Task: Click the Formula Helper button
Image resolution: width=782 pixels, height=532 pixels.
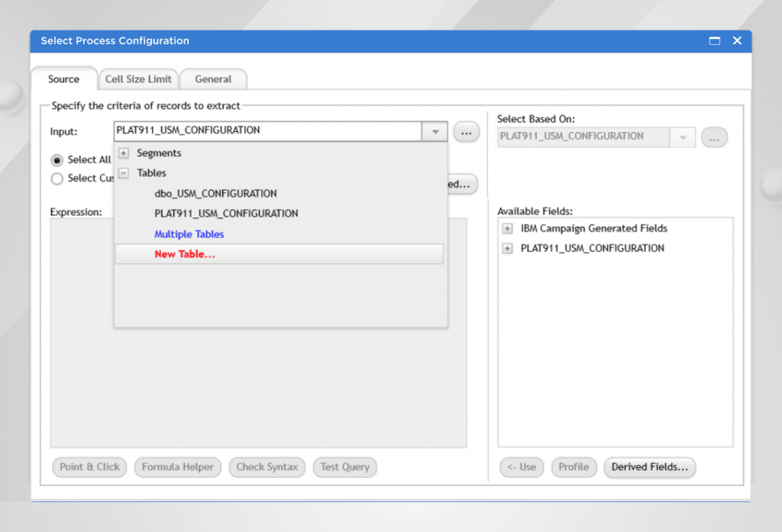Action: pyautogui.click(x=177, y=467)
